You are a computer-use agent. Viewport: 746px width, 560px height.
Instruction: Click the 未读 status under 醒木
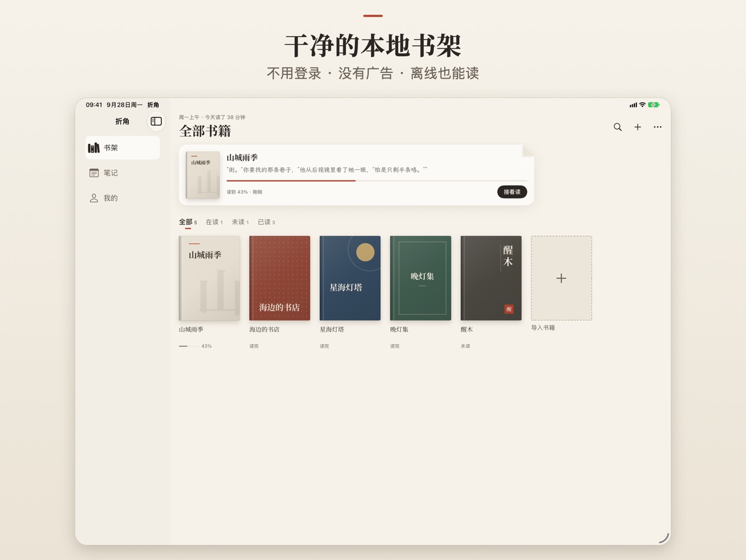click(466, 346)
